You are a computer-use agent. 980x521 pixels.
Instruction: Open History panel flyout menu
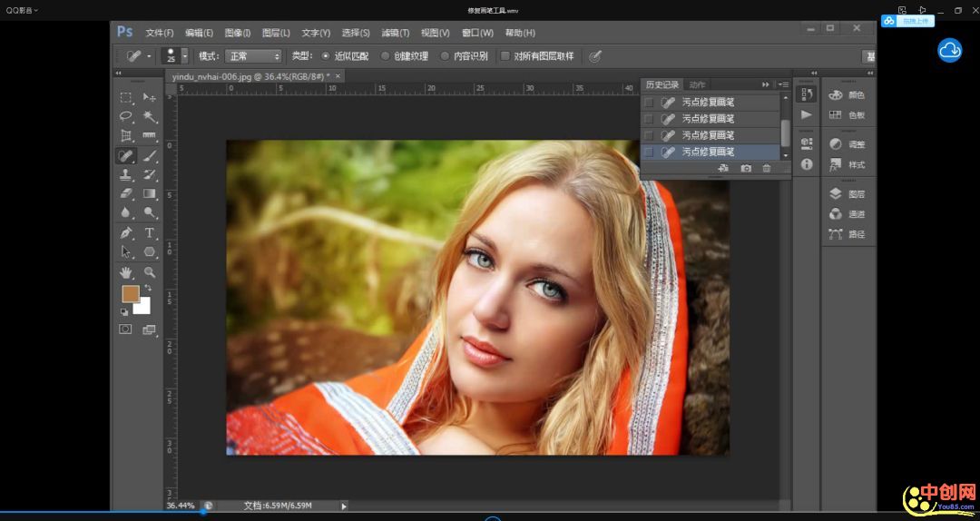click(x=782, y=84)
